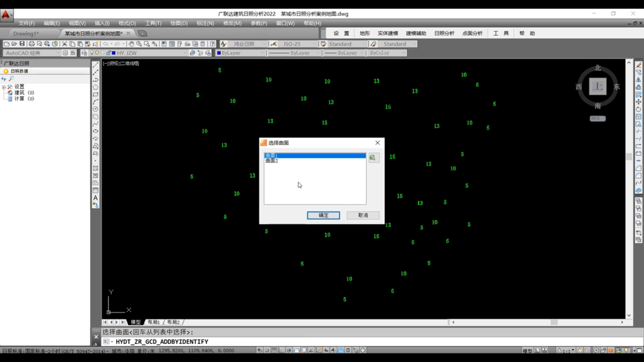Click the multiline Text tool (A icon)
644x362 pixels.
[96, 198]
